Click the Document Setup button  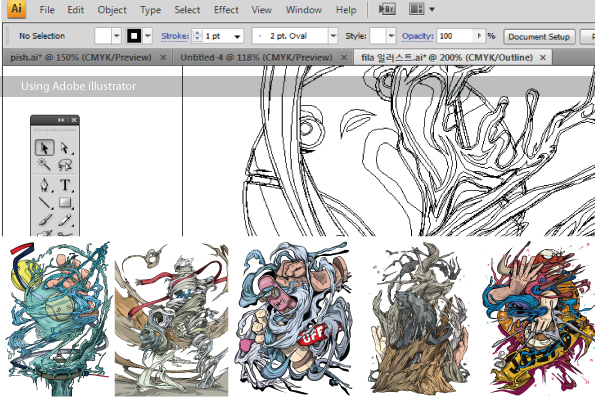click(x=539, y=37)
